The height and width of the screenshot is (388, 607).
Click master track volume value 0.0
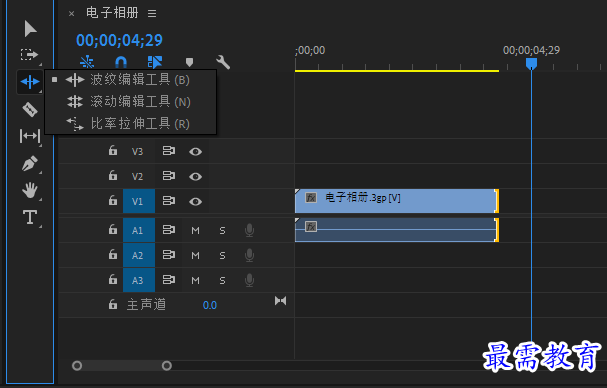(x=210, y=306)
